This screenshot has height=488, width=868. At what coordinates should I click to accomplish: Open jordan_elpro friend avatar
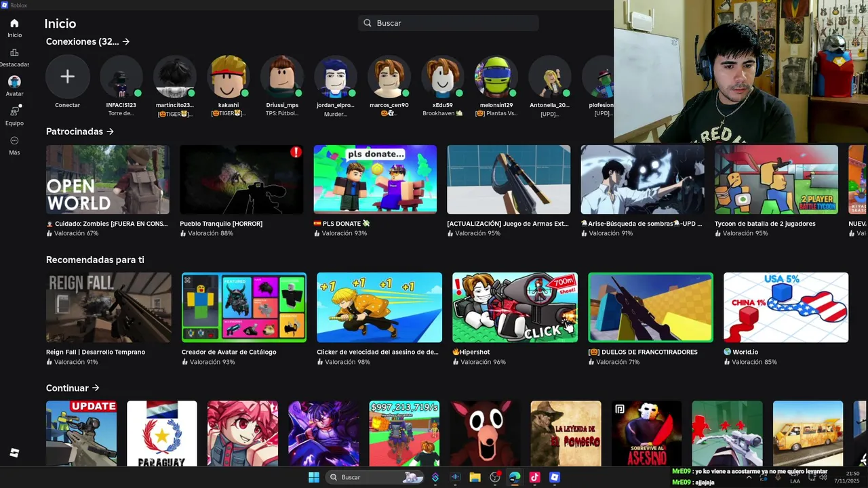click(x=335, y=77)
